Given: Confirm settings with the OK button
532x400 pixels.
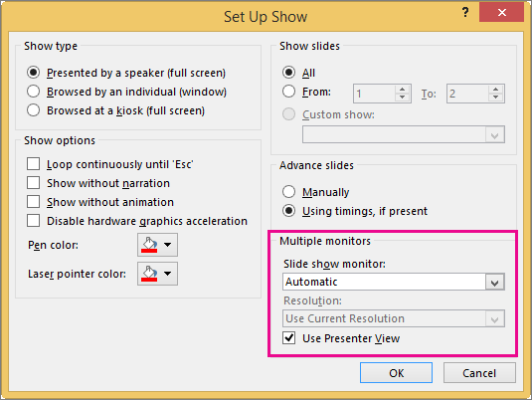Looking at the screenshot, I should (396, 373).
